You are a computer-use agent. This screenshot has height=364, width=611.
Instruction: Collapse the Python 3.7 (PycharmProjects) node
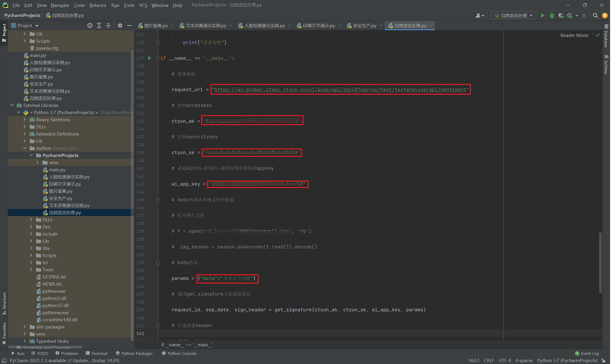point(18,113)
